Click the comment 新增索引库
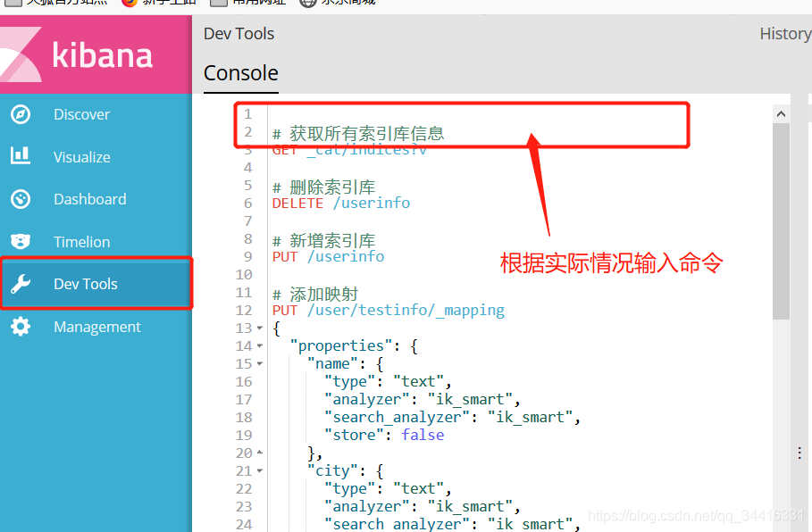Screen dimensions: 812x532 (x=323, y=241)
